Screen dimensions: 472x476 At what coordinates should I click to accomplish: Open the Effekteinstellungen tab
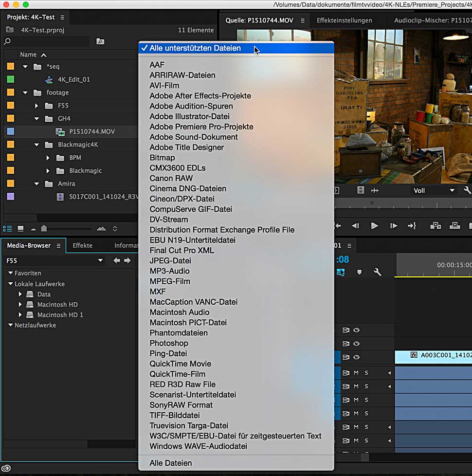(344, 20)
